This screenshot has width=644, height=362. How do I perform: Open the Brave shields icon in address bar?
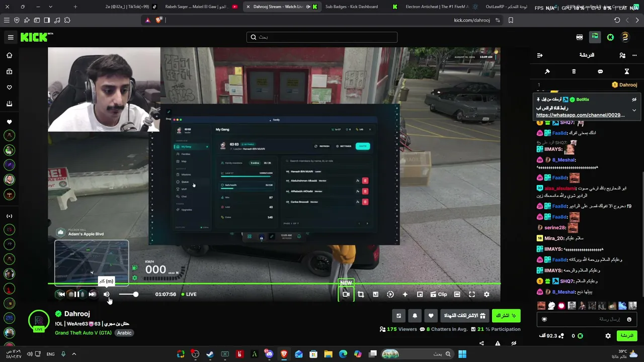pos(159,20)
